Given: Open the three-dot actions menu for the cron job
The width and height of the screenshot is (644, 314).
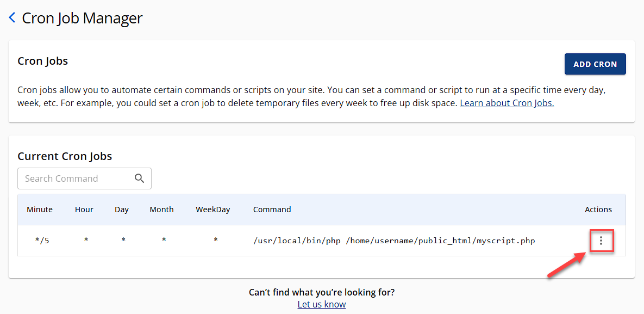Looking at the screenshot, I should 601,241.
